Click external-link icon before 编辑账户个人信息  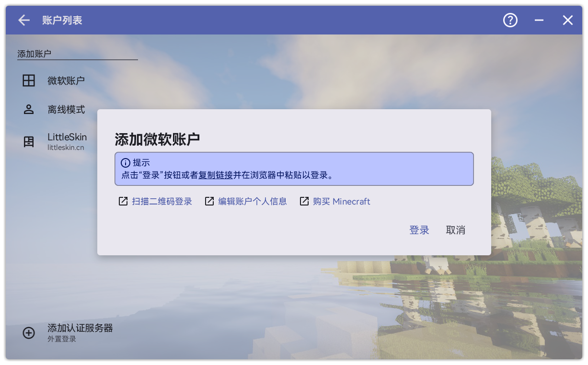(x=209, y=201)
